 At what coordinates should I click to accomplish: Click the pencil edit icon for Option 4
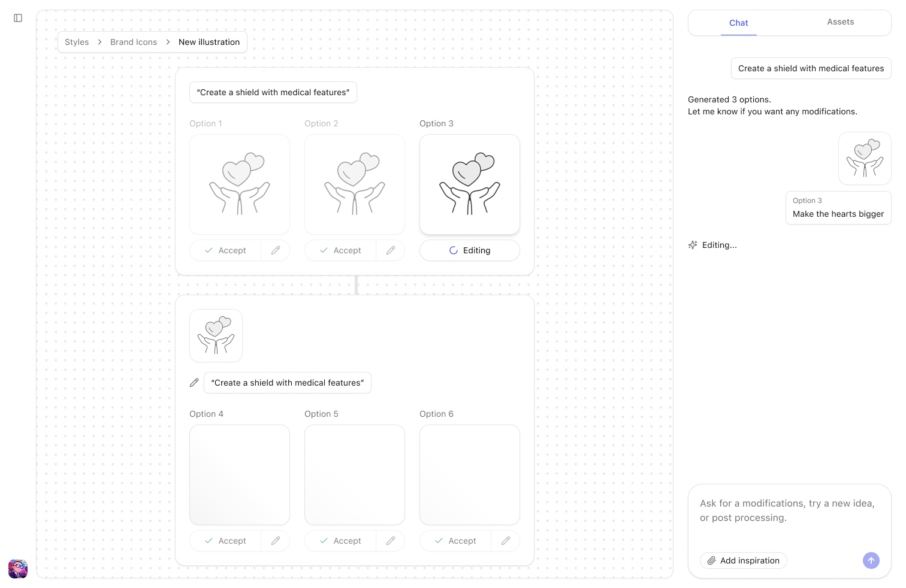point(276,541)
